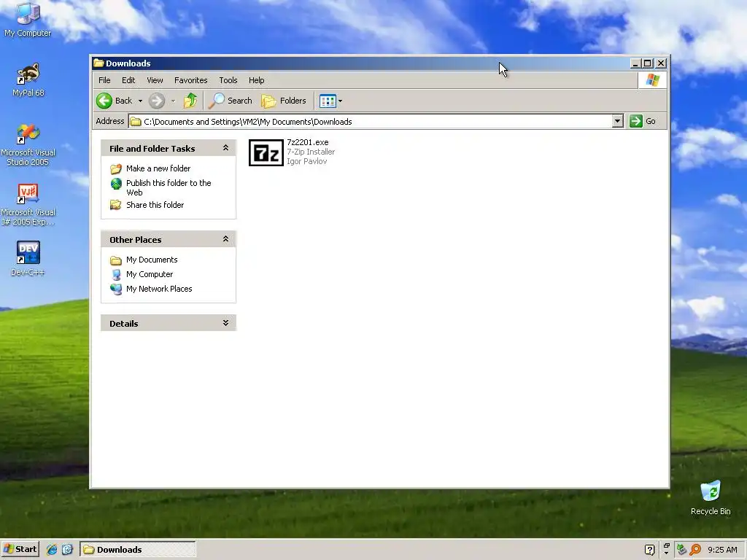This screenshot has width=747, height=560.
Task: Open the Edit menu
Action: click(128, 80)
